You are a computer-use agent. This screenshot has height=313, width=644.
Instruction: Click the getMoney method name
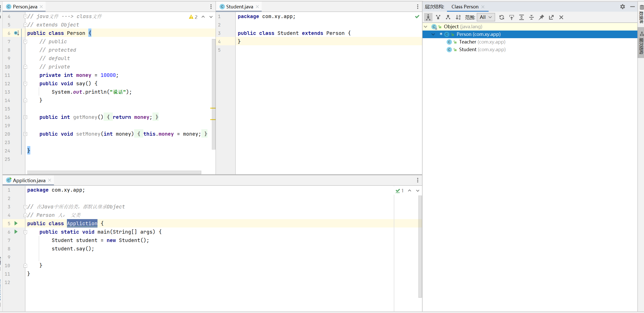click(x=85, y=117)
